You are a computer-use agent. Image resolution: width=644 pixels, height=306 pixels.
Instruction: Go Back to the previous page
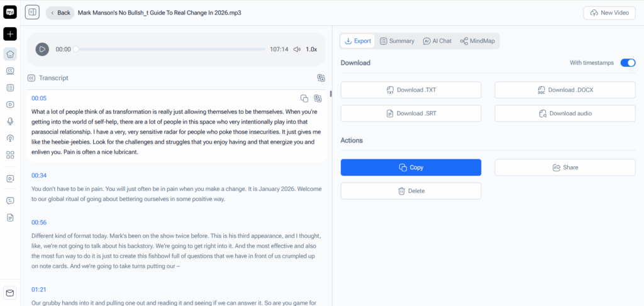60,13
